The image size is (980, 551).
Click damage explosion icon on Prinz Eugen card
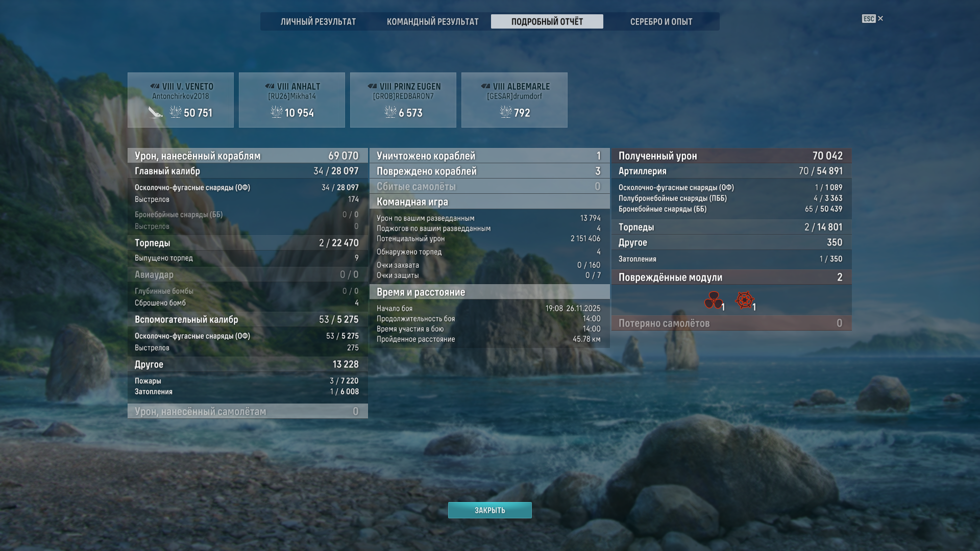tap(390, 112)
